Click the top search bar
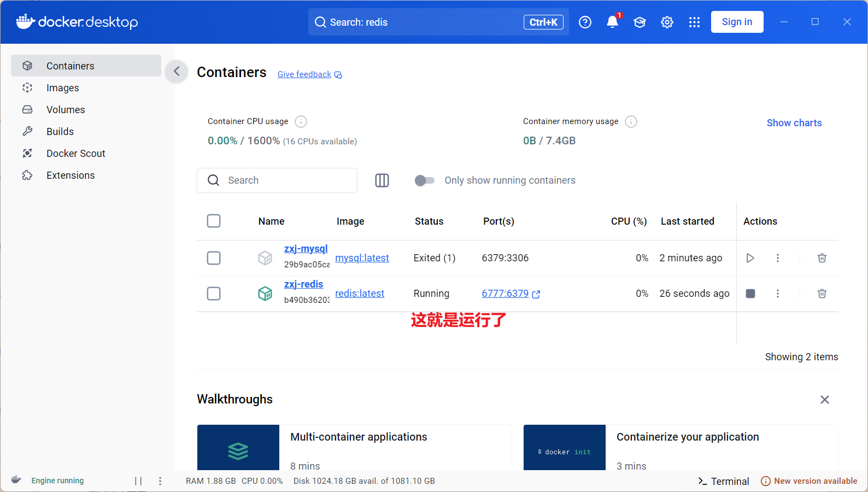Screen dimensions: 868x492 (x=438, y=22)
